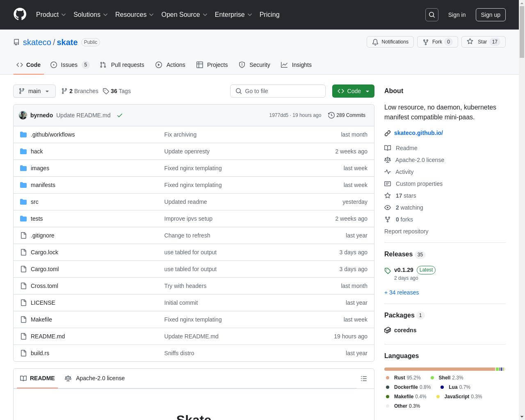Viewport: 525px width, 420px height.
Task: Click the coredns package cube icon
Action: tap(388, 330)
